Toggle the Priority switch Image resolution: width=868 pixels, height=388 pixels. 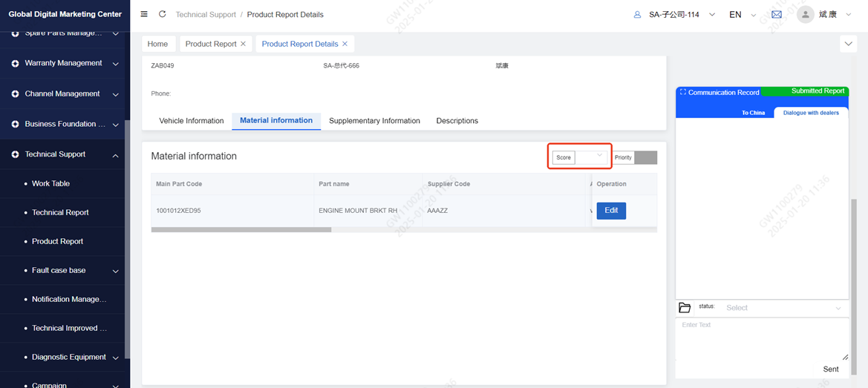645,157
